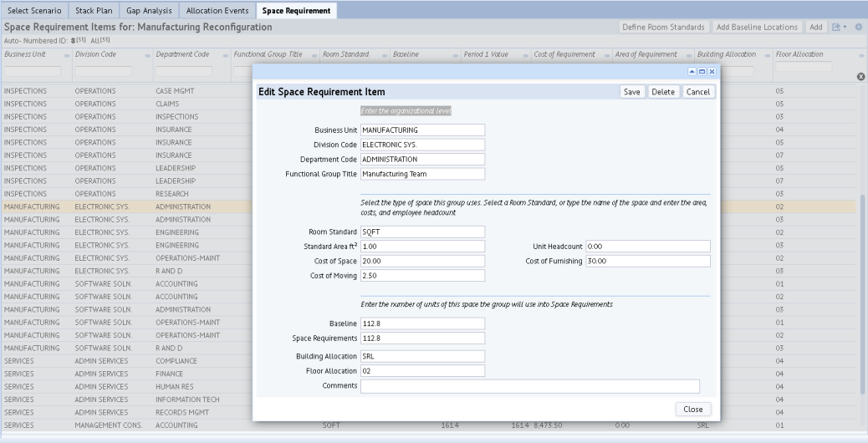868x443 pixels.
Task: Click the Floor Allocation field in dialog
Action: [x=422, y=370]
